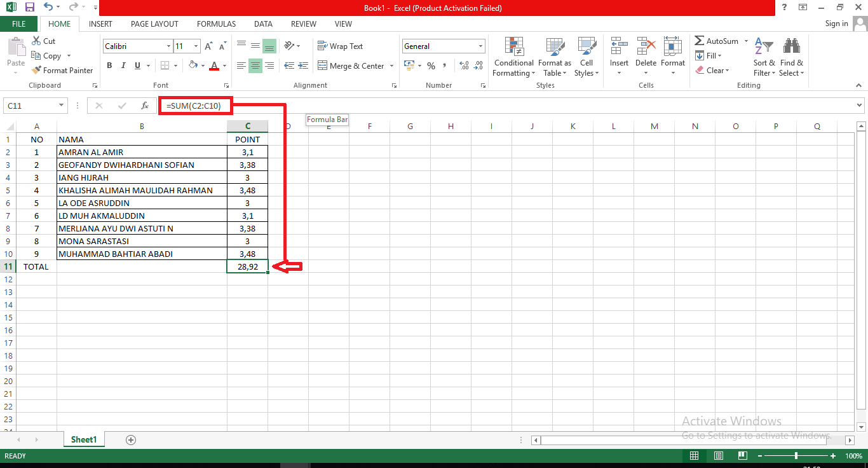Click the Increase Decimal icon
868x468 pixels.
(463, 65)
